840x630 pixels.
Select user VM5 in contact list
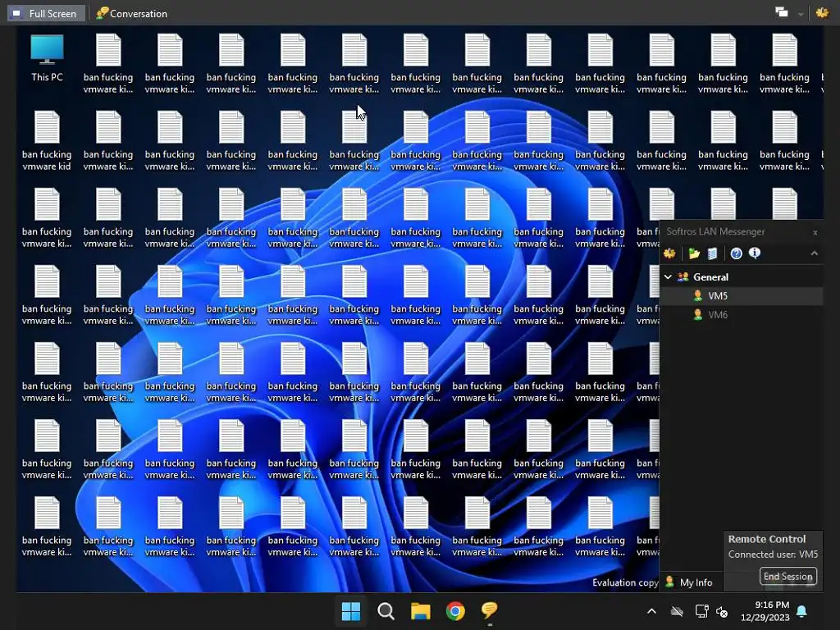[x=742, y=295]
